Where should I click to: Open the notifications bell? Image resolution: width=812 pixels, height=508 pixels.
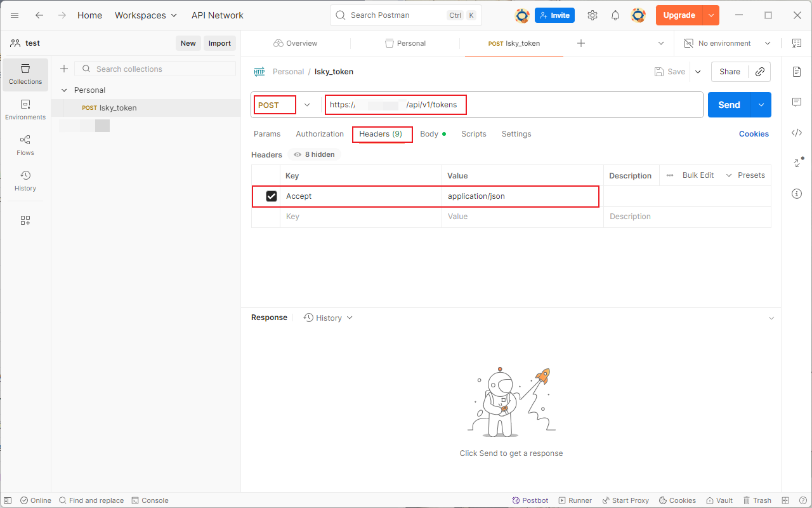pyautogui.click(x=615, y=15)
